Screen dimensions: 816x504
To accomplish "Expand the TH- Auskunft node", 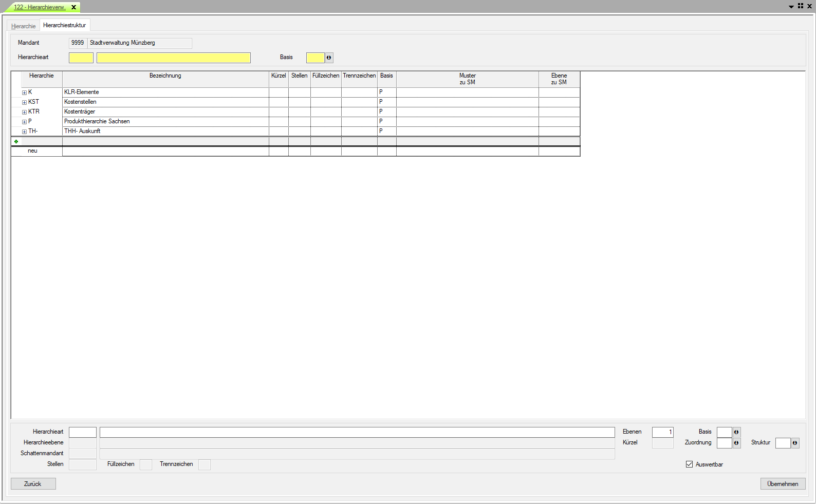I will tap(24, 132).
